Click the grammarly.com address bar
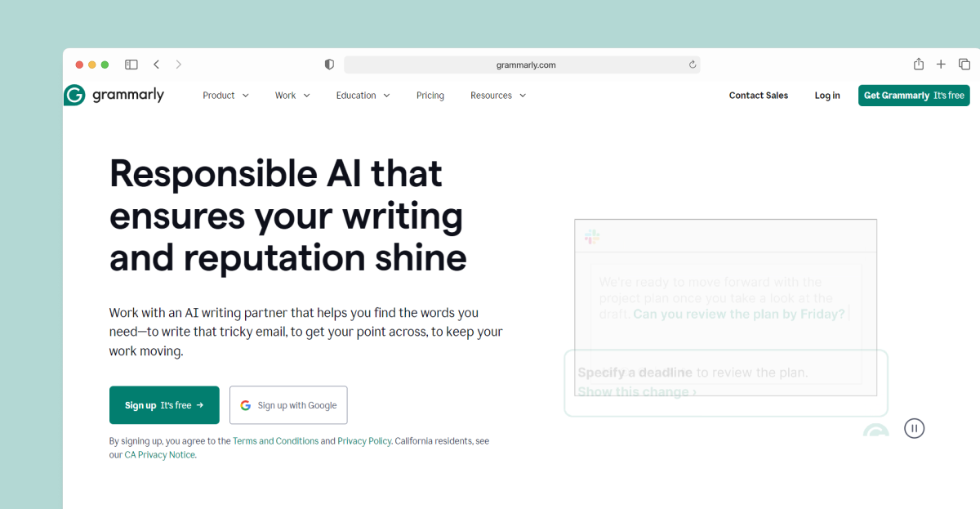 tap(522, 65)
